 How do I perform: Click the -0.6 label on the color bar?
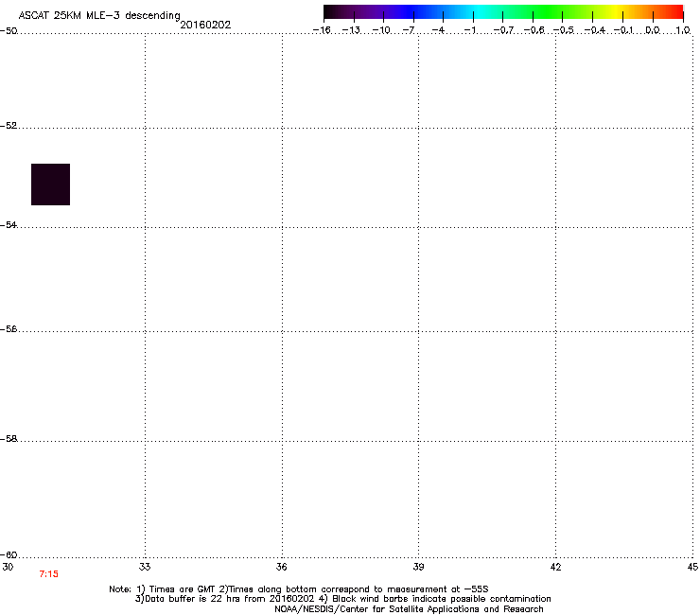tap(534, 30)
